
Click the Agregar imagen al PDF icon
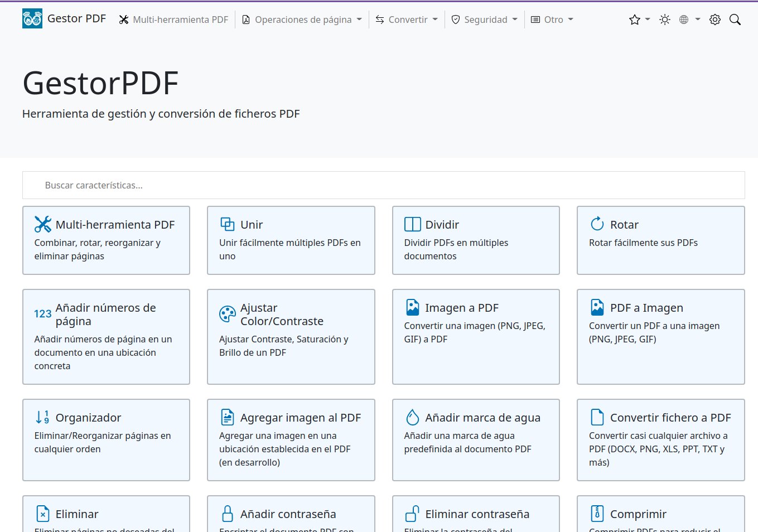[x=228, y=417]
